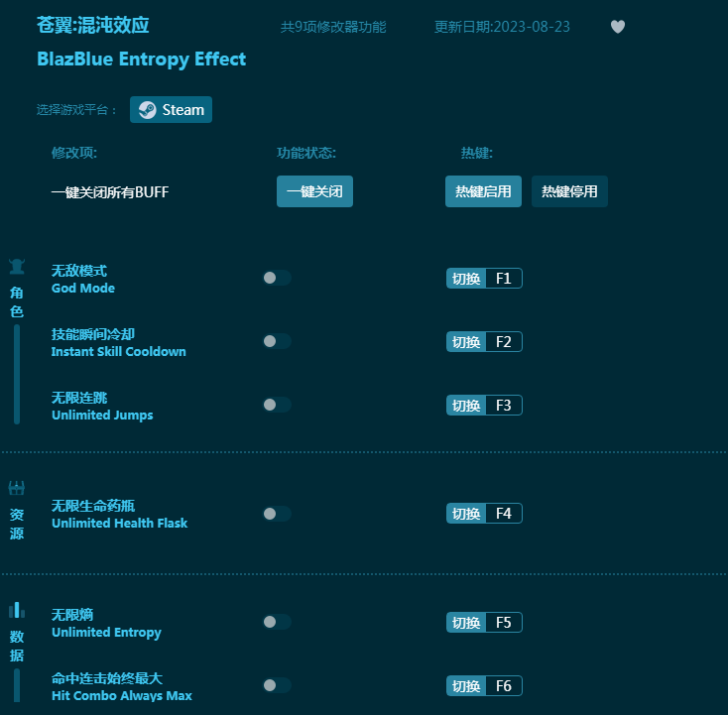Toggle God Mode switch on
Viewport: 728px width, 715px height.
pos(277,278)
